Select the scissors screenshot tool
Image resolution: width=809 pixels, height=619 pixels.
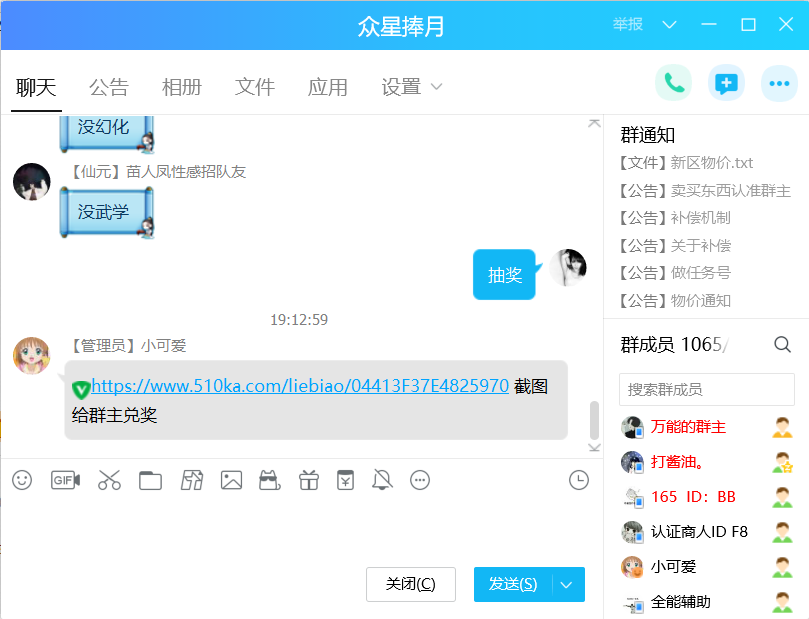pos(109,481)
